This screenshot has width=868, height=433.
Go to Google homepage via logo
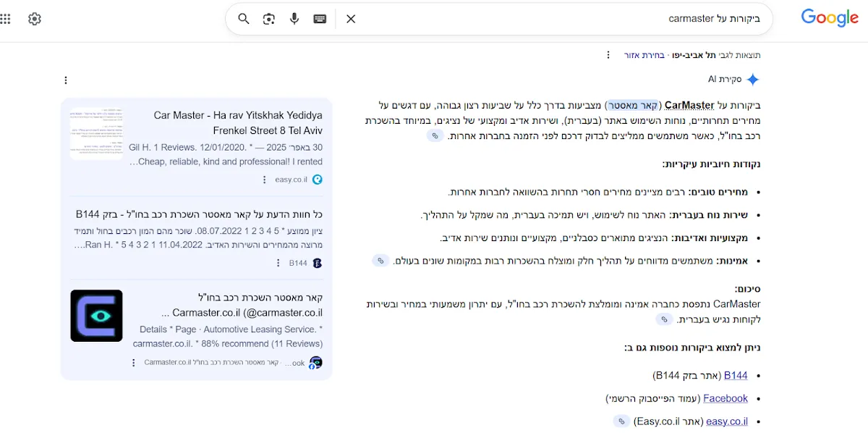pyautogui.click(x=830, y=19)
